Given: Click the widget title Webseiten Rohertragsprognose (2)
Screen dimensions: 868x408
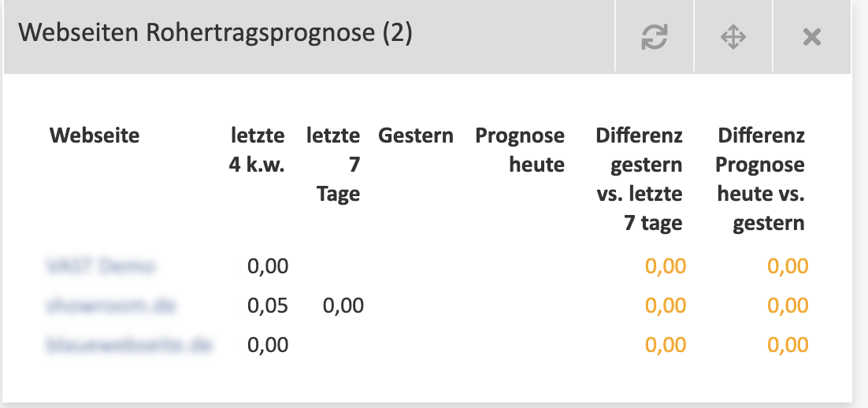Looking at the screenshot, I should pos(215,33).
